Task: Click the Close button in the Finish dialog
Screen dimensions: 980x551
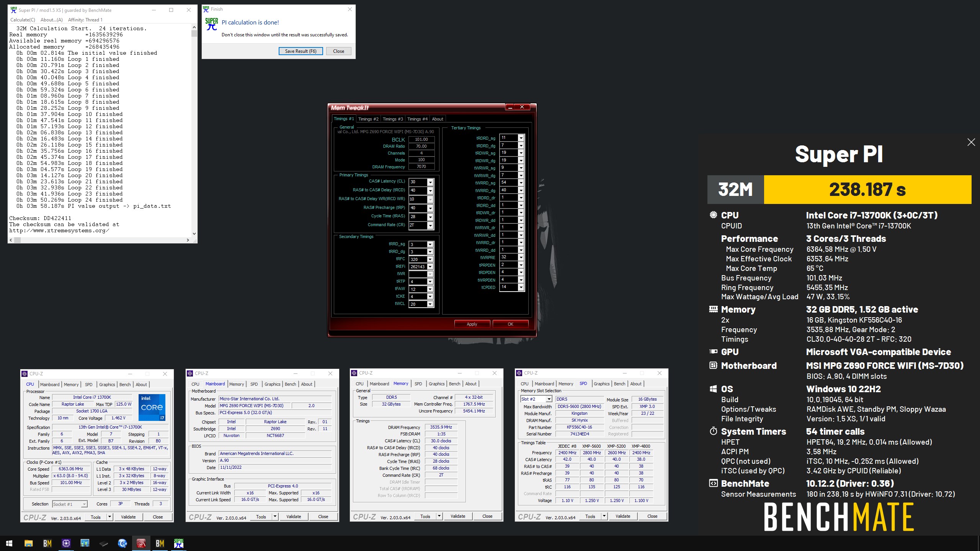Action: click(x=338, y=51)
